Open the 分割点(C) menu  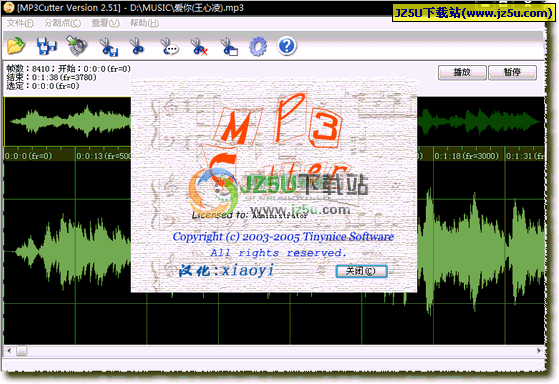tap(63, 23)
